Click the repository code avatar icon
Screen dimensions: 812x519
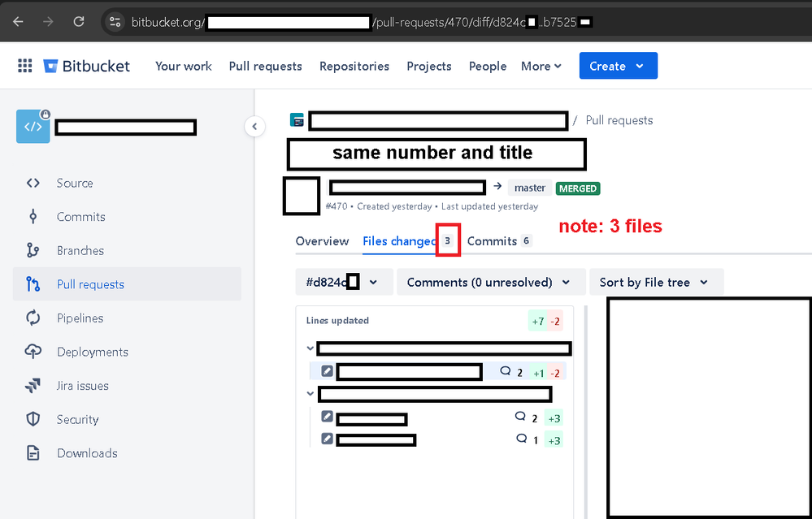(33, 126)
